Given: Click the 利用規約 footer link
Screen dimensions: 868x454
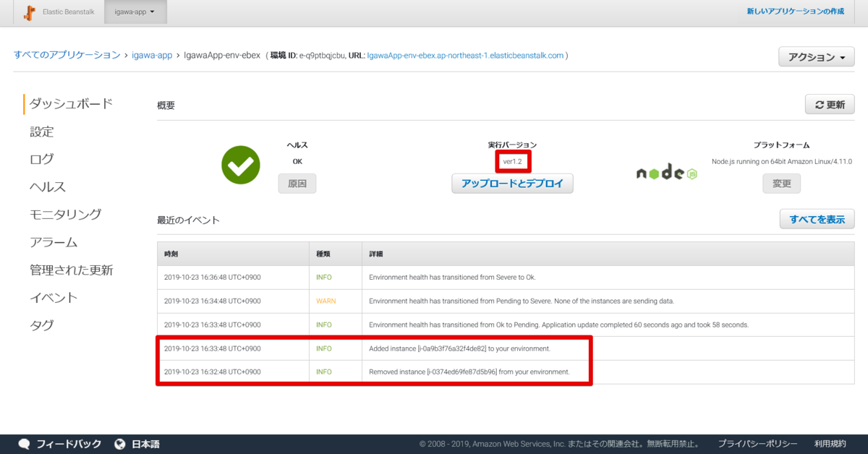Looking at the screenshot, I should [x=830, y=444].
